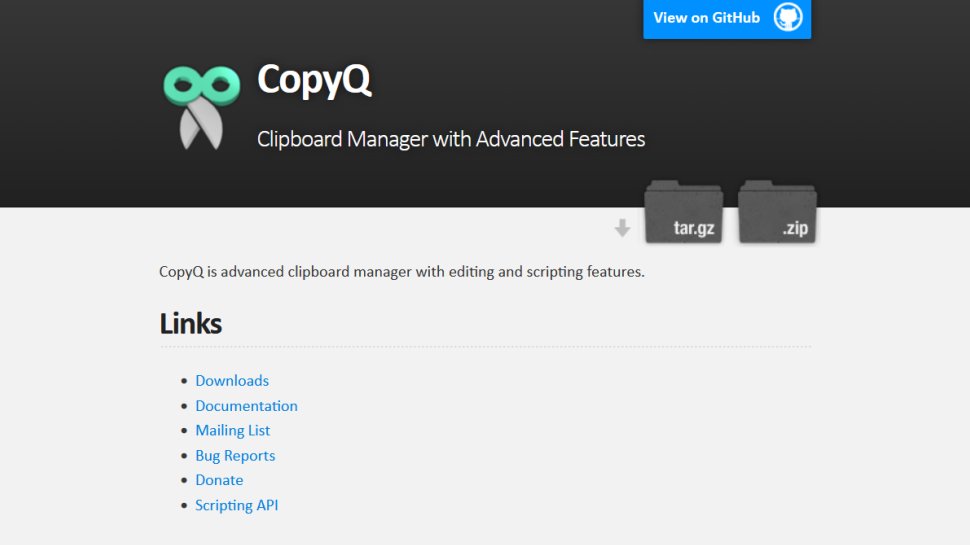Image resolution: width=970 pixels, height=545 pixels.
Task: Go to the Bug Reports link
Action: [x=235, y=456]
